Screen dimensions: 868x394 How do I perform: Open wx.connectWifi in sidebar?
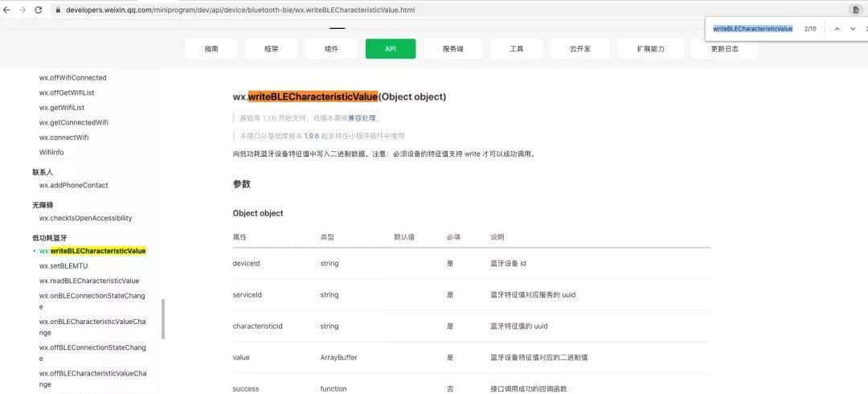(63, 137)
